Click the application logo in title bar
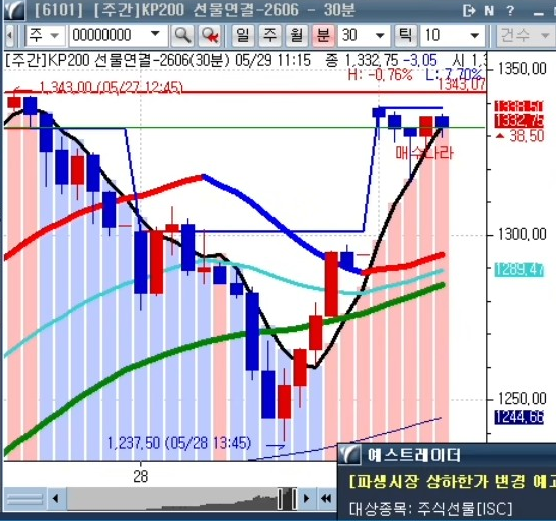556x521 pixels. click(x=14, y=10)
